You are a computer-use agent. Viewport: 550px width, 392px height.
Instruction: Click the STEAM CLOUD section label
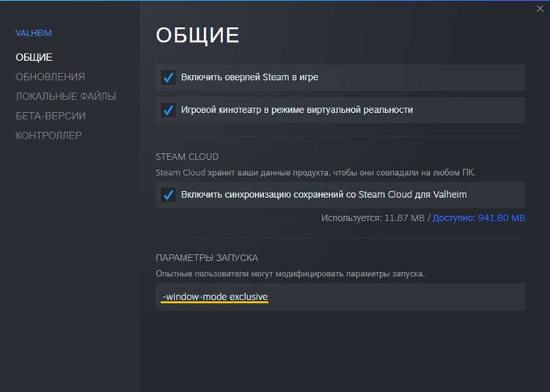click(187, 157)
